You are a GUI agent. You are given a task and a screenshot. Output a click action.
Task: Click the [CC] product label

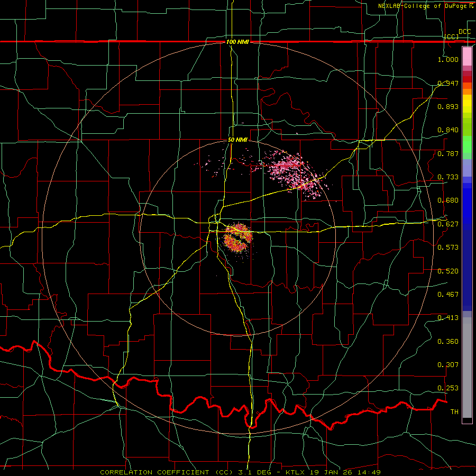tap(452, 36)
